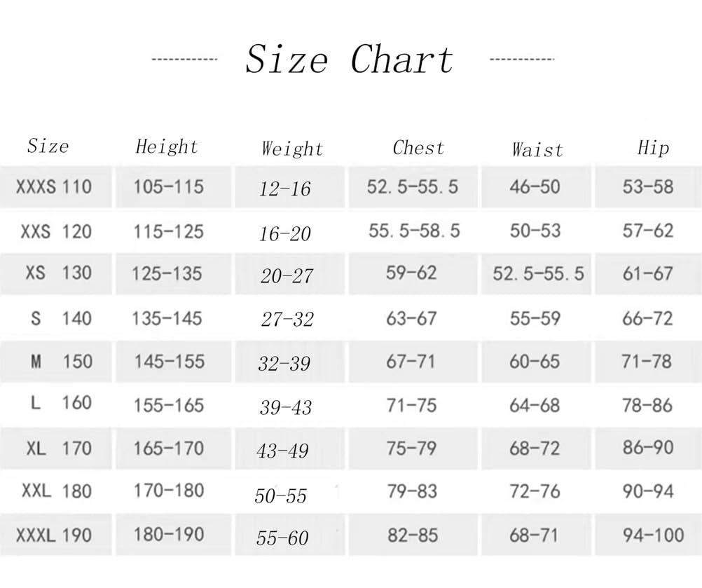
Task: Click waist value 52.5-55.5
Action: (x=539, y=273)
